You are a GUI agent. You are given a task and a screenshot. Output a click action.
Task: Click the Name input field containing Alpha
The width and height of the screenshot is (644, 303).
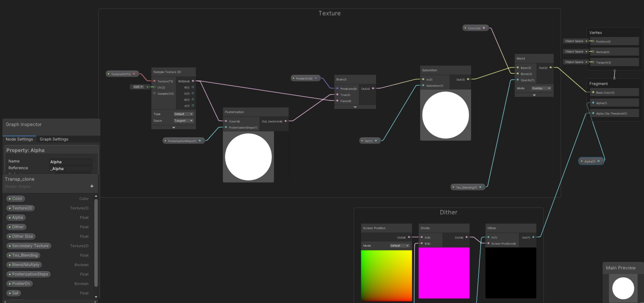point(71,162)
